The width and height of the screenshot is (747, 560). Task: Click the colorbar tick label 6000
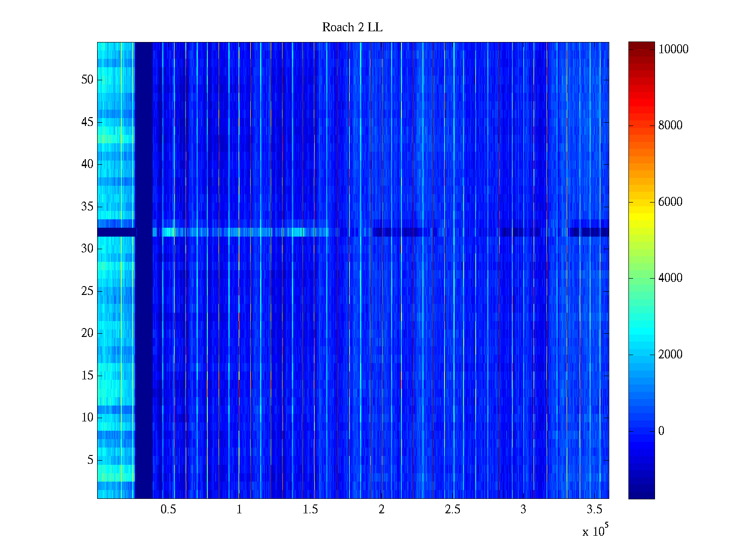tap(670, 202)
